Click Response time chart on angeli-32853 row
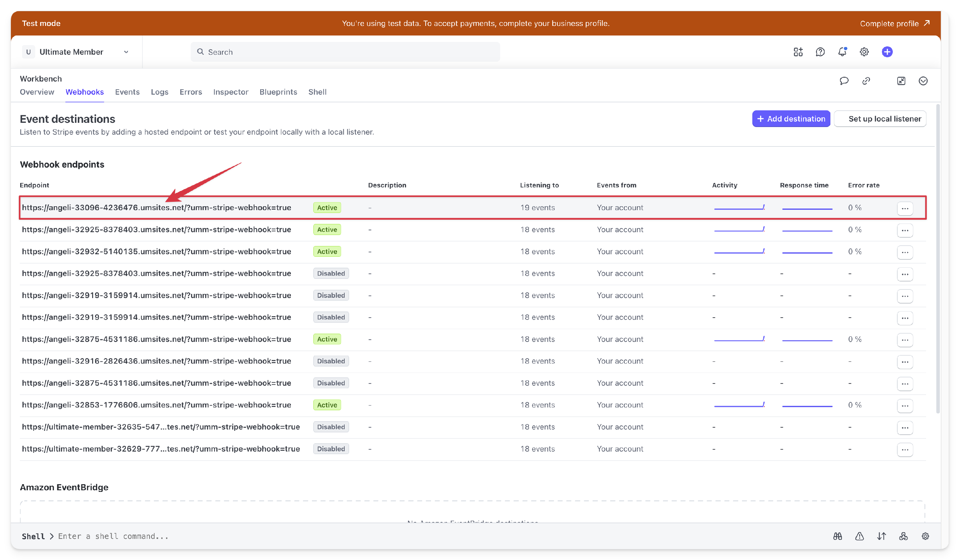This screenshot has height=560, width=960. (807, 406)
